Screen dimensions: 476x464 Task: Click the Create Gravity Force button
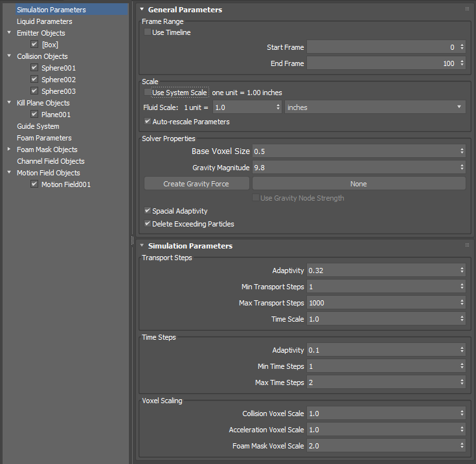[x=197, y=184]
